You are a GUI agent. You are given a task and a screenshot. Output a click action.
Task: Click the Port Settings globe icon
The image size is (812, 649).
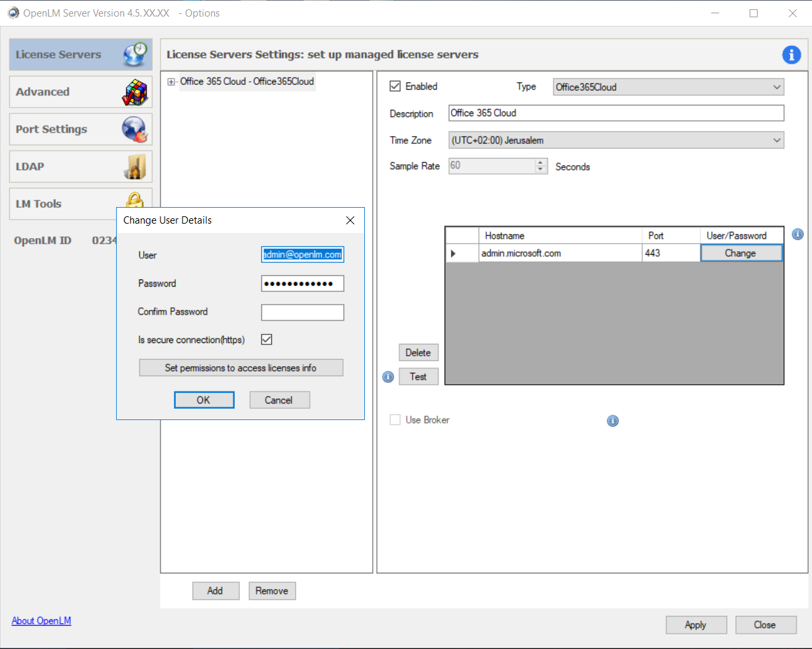tap(135, 129)
